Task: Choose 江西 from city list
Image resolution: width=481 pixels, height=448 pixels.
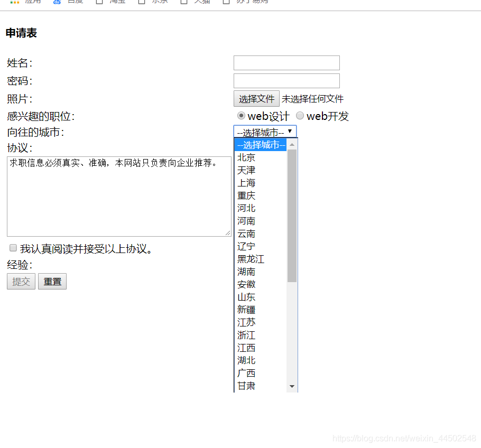Action: click(261, 348)
